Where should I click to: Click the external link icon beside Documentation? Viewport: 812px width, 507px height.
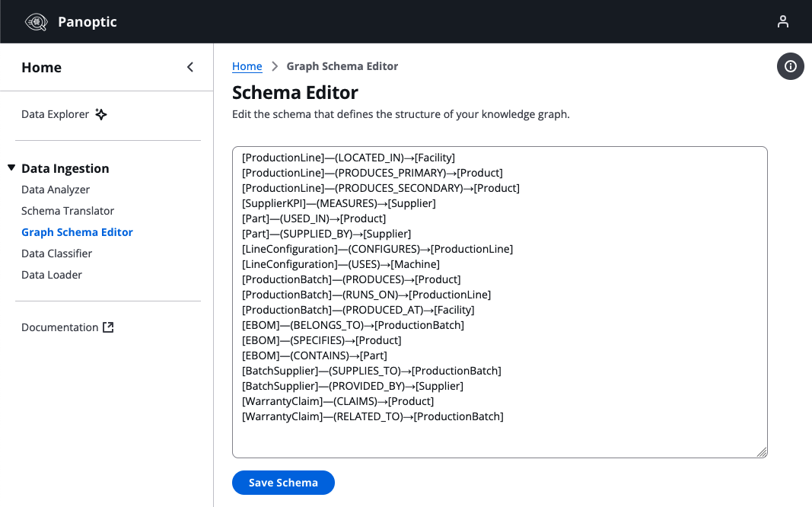click(108, 327)
